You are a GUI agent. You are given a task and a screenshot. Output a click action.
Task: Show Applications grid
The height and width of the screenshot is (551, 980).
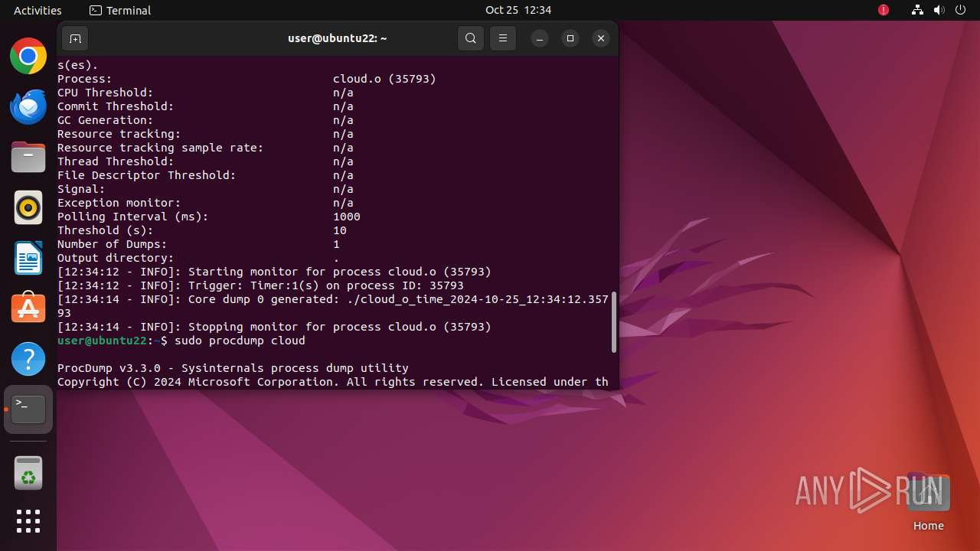tap(28, 521)
